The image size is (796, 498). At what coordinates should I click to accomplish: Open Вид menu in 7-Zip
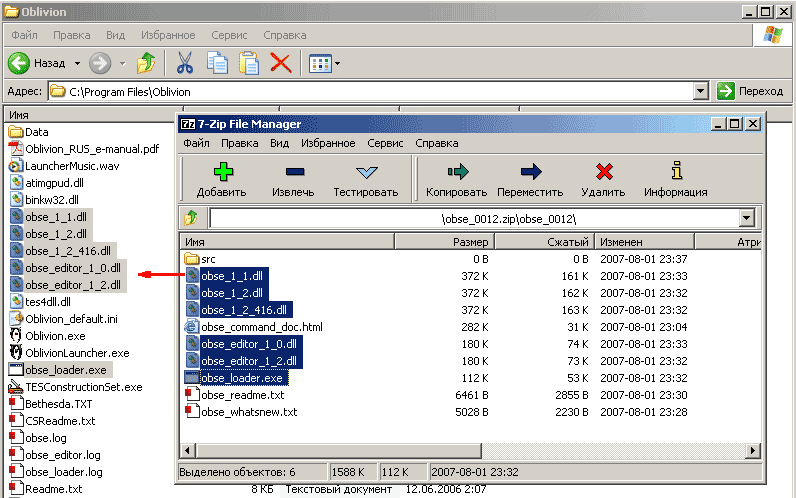pyautogui.click(x=279, y=143)
